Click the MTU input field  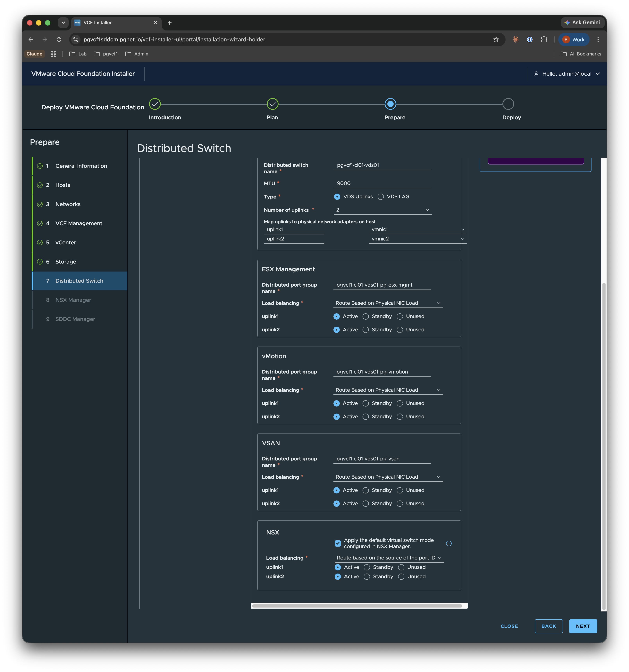click(x=383, y=183)
